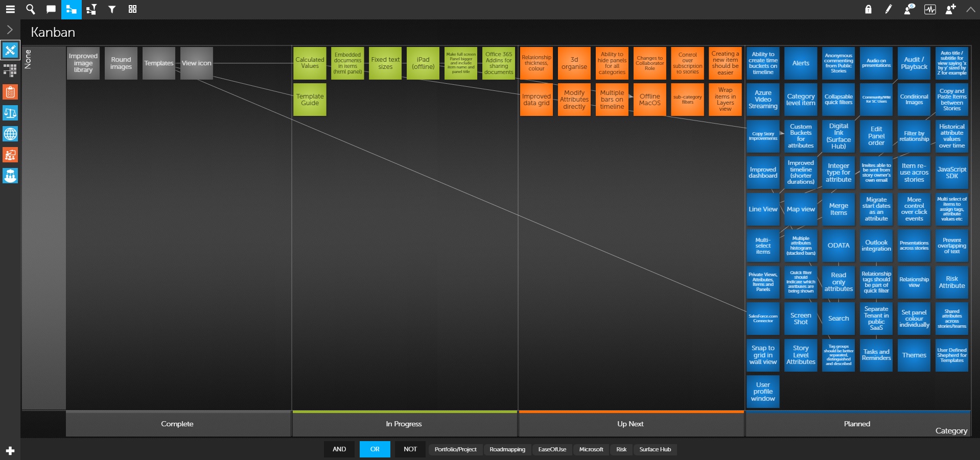Open user comments icon showing badge 6

(x=909, y=9)
